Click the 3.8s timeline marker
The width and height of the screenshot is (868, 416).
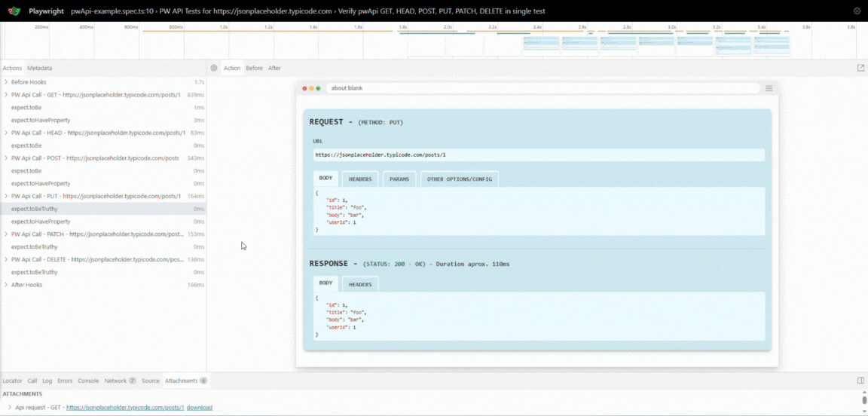coord(850,26)
